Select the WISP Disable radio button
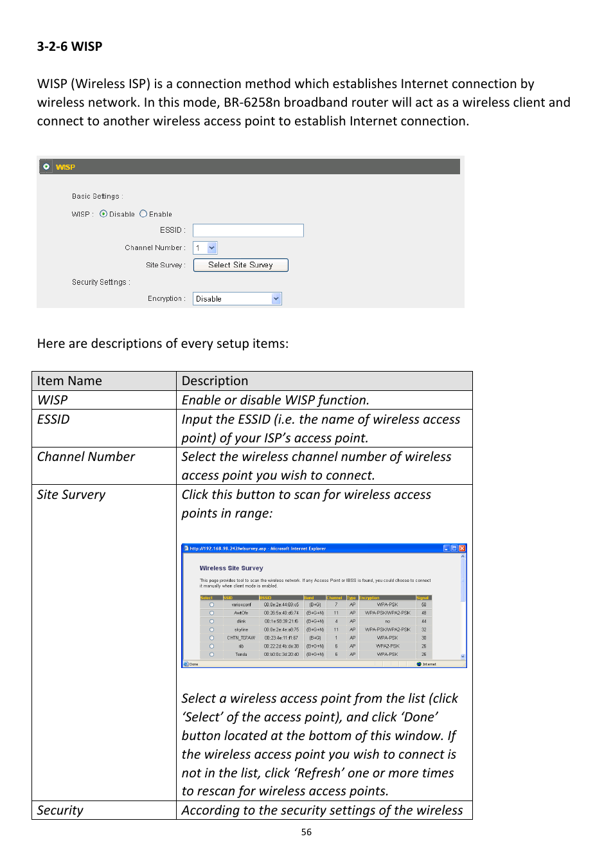The height and width of the screenshot is (868, 613). [103, 214]
